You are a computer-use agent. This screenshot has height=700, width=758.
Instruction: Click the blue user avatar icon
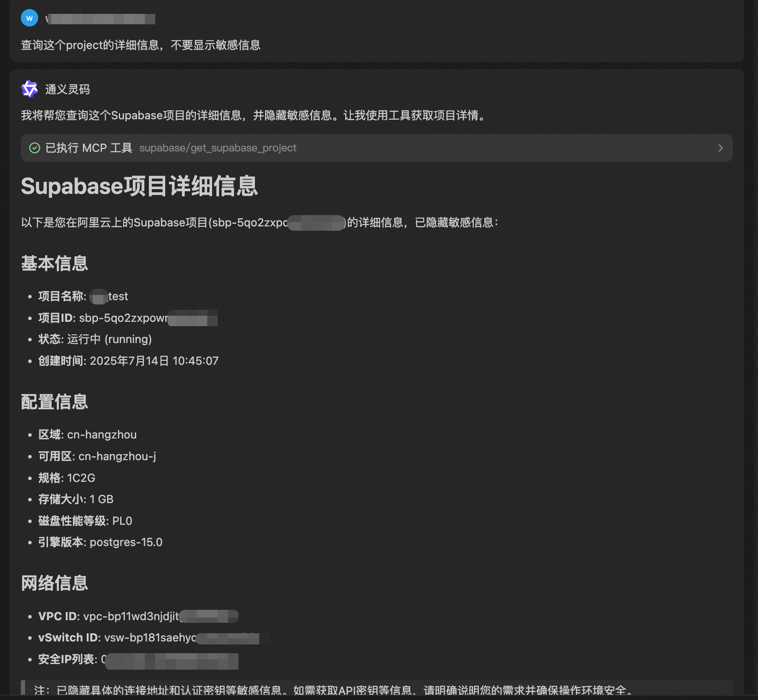(x=29, y=18)
